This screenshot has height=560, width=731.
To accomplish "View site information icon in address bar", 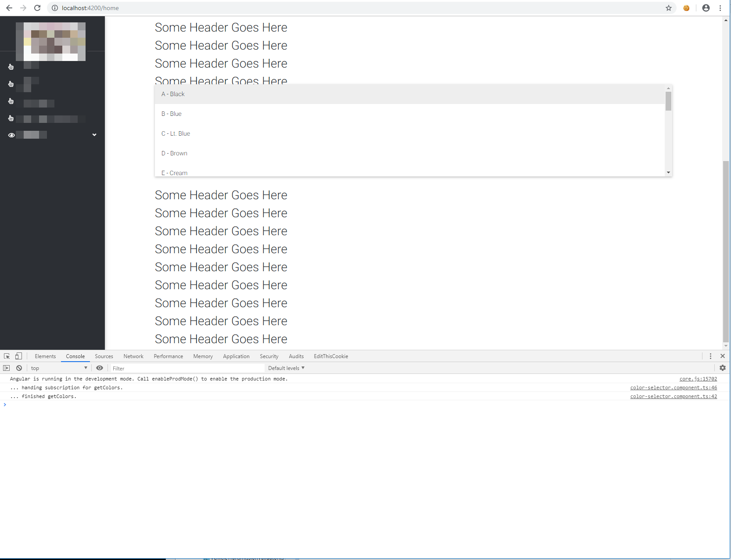I will tap(55, 8).
